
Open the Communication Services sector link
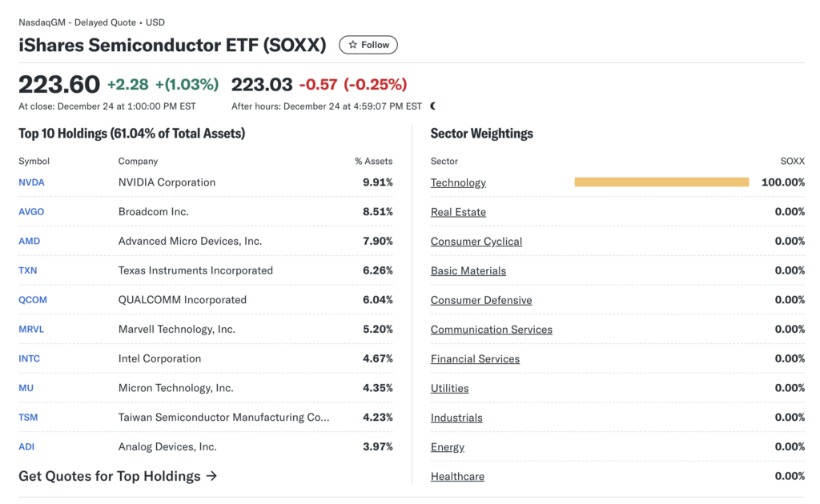point(492,330)
